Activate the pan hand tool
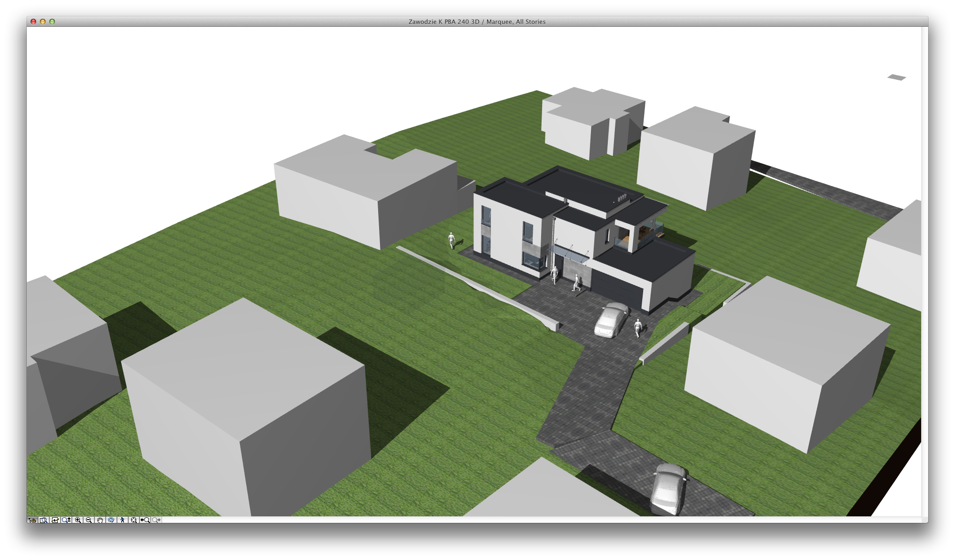Image resolution: width=955 pixels, height=560 pixels. [x=100, y=520]
